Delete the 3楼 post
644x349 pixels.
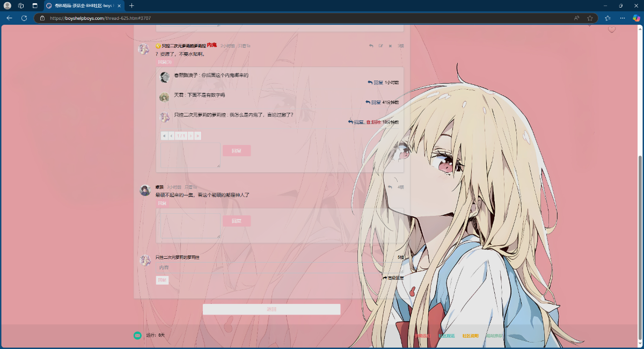tap(390, 46)
